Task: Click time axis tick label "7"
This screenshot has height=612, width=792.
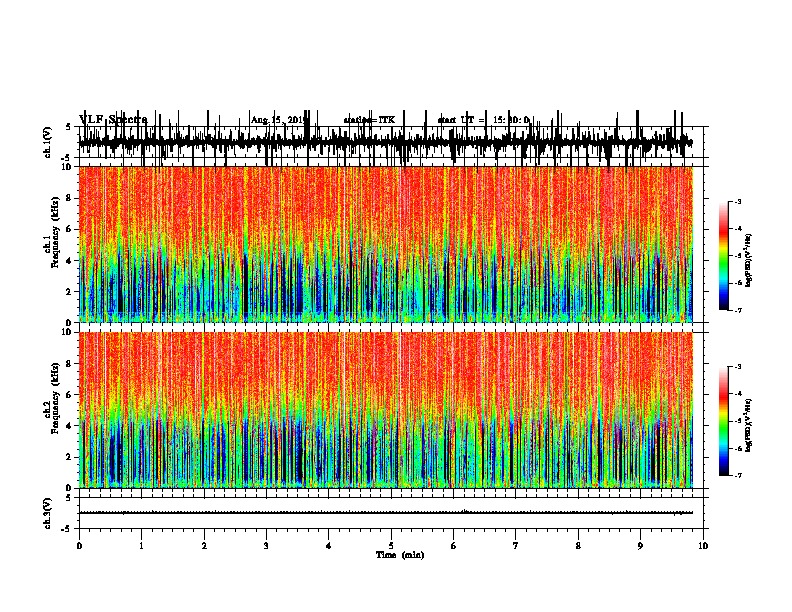Action: point(516,546)
